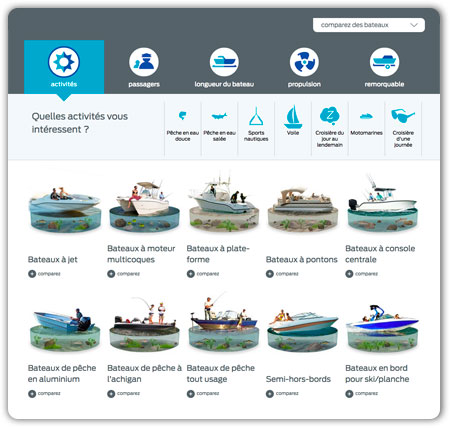The height and width of the screenshot is (428, 450).
Task: Select 'Croisière d'une journée' sunglasses activity
Action: point(403,128)
